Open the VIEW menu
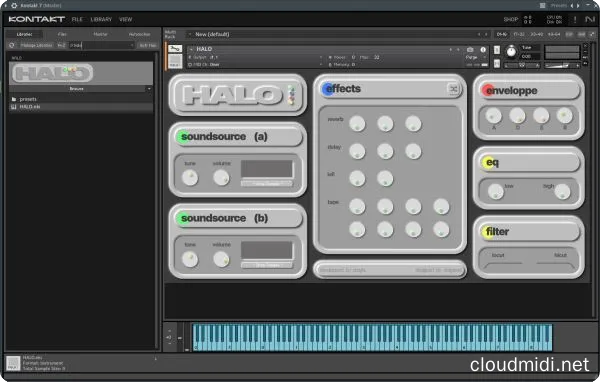Viewport: 600px width, 382px height. [126, 19]
